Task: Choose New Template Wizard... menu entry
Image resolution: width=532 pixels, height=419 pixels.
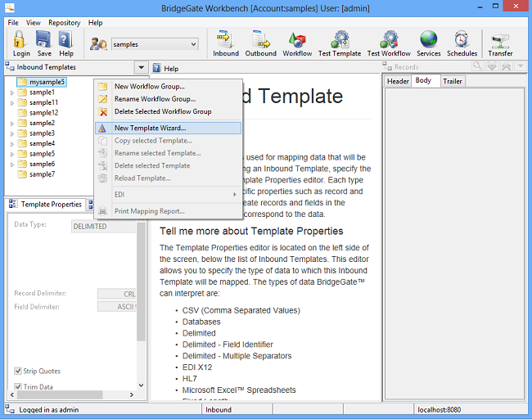Action: pyautogui.click(x=169, y=128)
